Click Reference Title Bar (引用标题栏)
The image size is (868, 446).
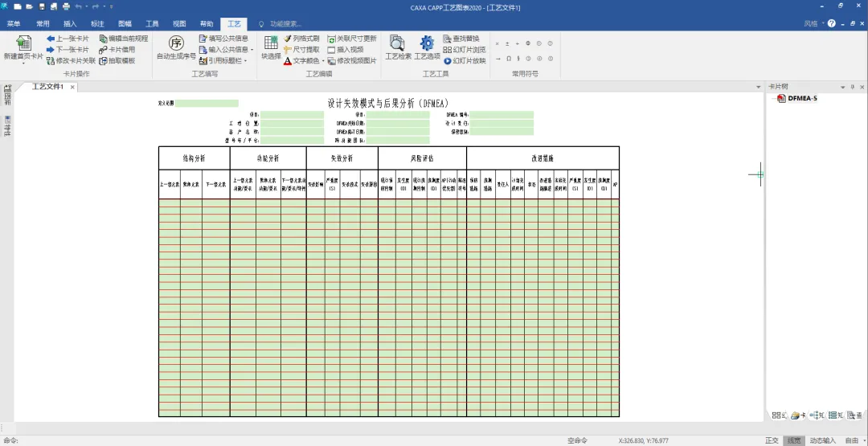[x=220, y=61]
